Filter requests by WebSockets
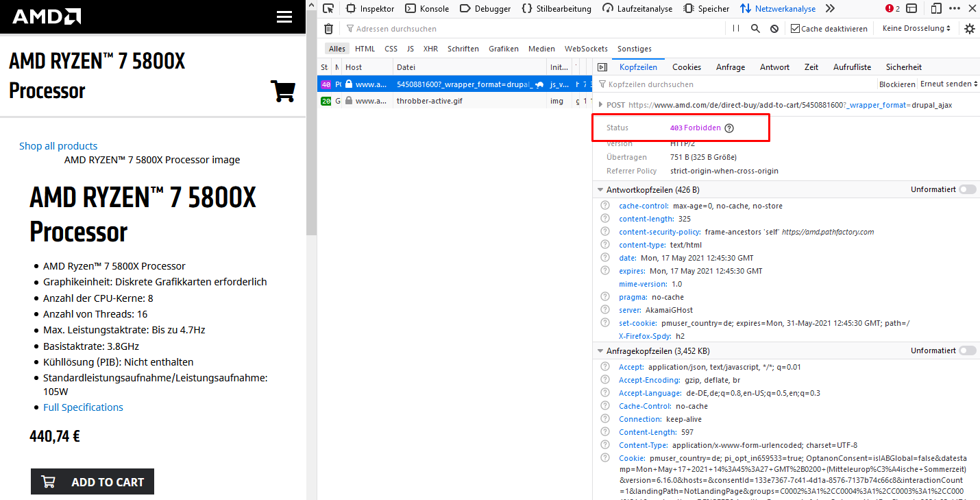 coord(586,49)
